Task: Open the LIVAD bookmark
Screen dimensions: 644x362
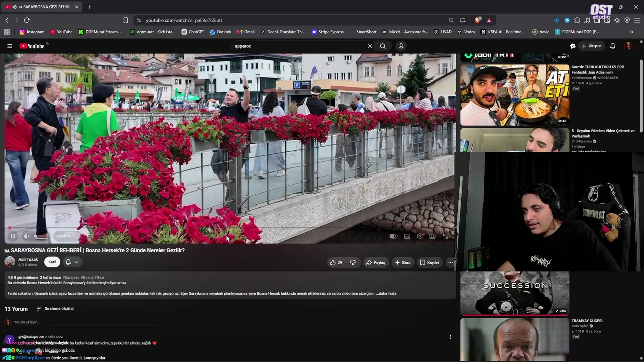Action: click(x=443, y=32)
